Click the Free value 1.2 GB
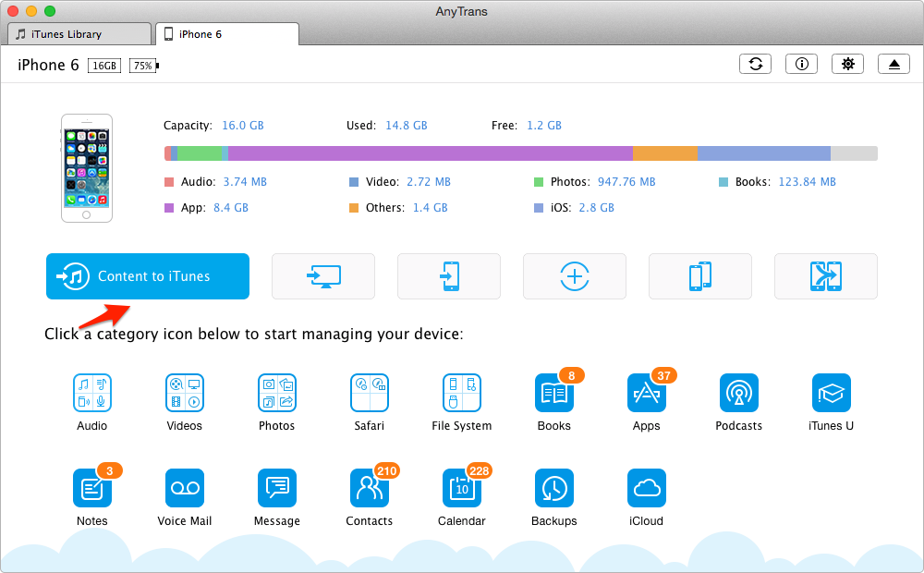Viewport: 924px width, 573px height. point(544,126)
